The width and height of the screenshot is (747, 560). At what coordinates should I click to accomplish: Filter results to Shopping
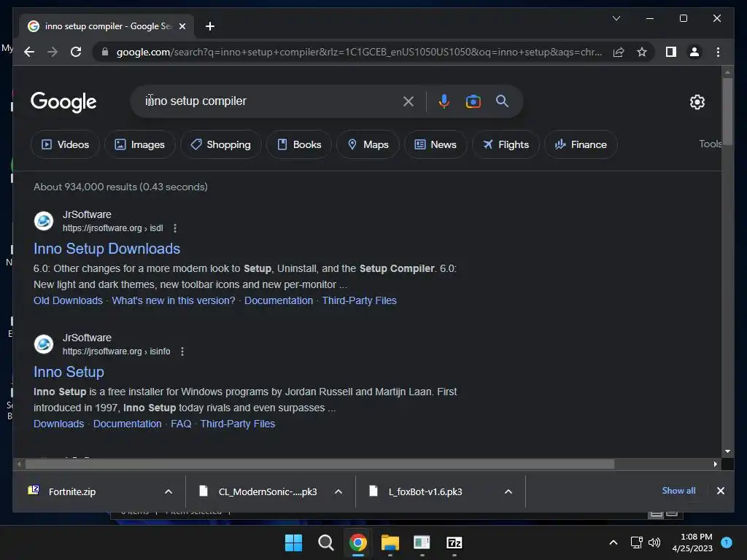pyautogui.click(x=220, y=144)
